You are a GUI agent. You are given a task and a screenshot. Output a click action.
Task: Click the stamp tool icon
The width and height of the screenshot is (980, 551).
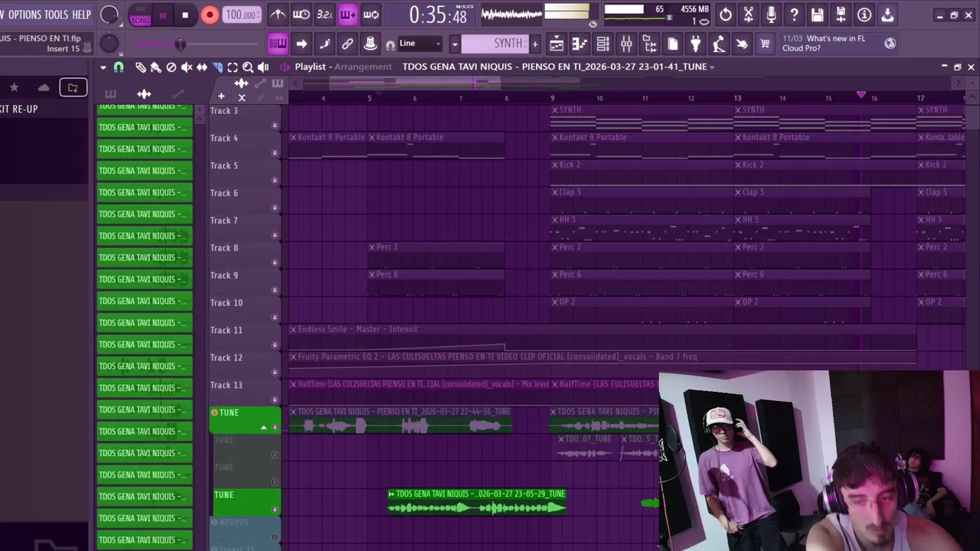click(x=371, y=44)
